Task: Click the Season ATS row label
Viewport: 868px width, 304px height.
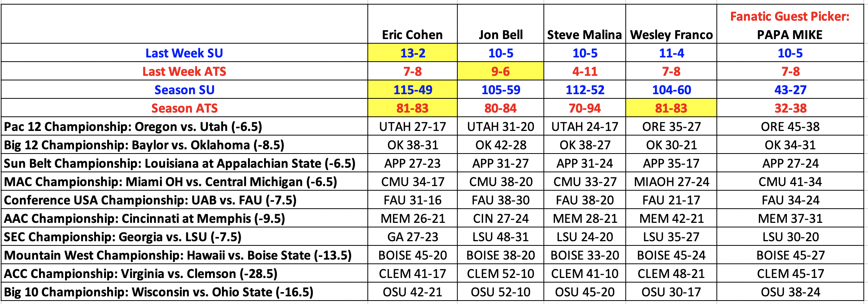Action: tap(184, 108)
